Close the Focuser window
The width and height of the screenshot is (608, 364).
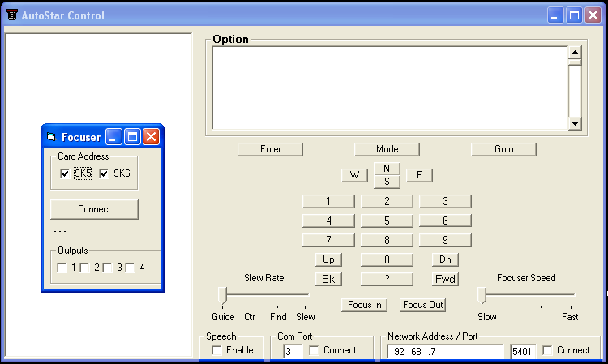[152, 137]
